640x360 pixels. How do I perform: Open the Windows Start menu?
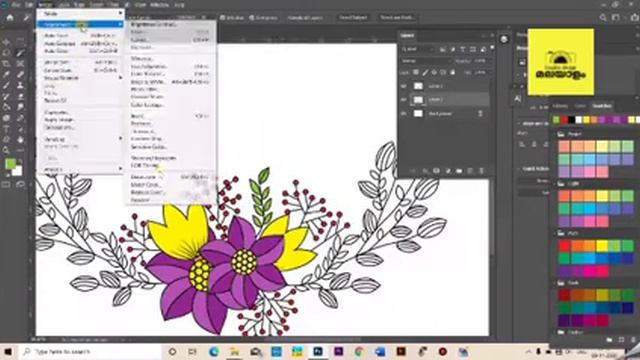9,351
